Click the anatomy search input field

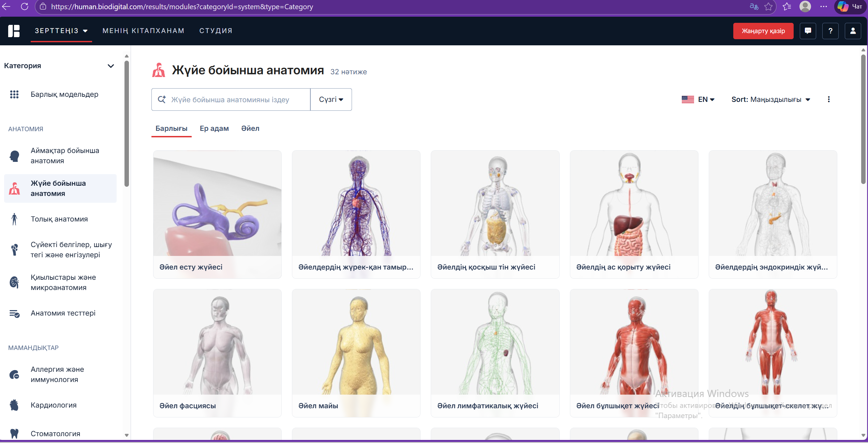click(235, 100)
